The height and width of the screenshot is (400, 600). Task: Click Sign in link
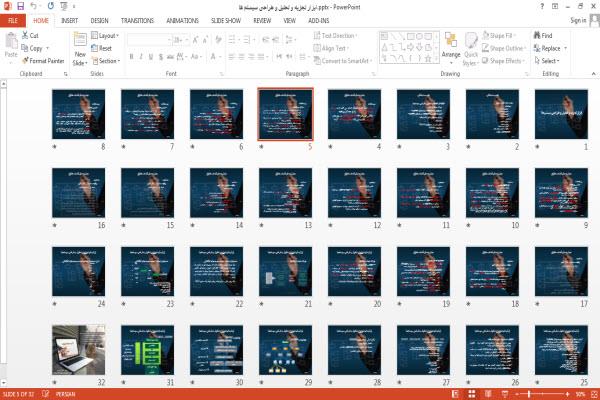click(578, 20)
